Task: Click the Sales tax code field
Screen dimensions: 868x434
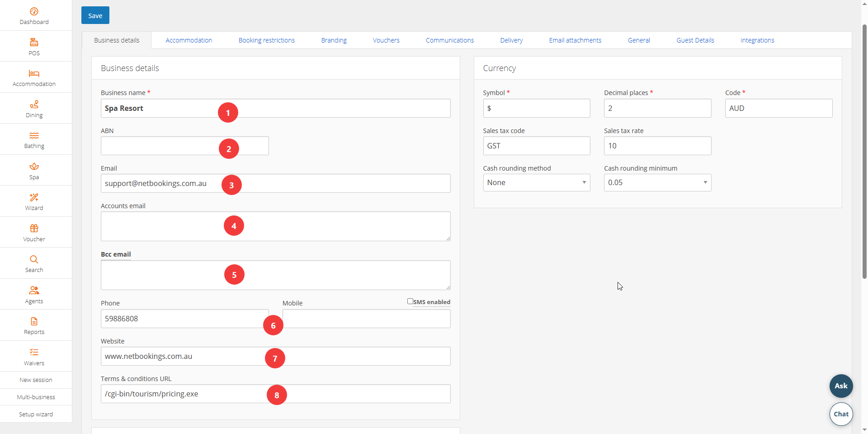Action: click(x=537, y=146)
